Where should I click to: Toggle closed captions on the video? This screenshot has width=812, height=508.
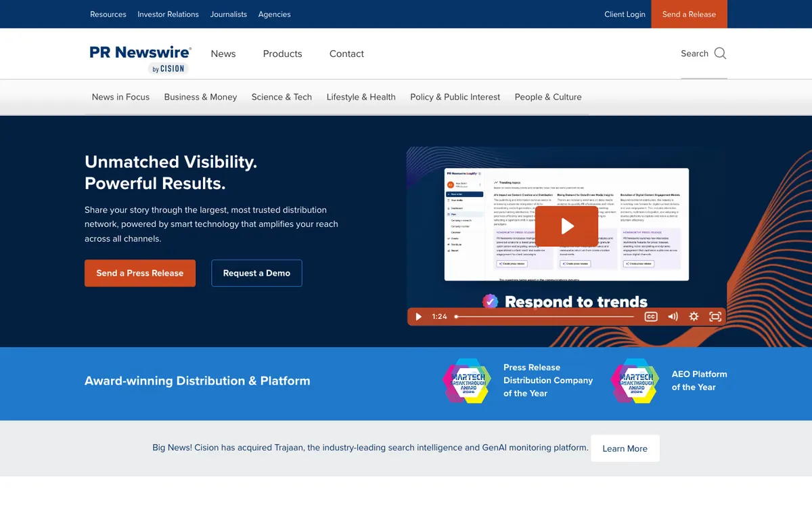(651, 316)
